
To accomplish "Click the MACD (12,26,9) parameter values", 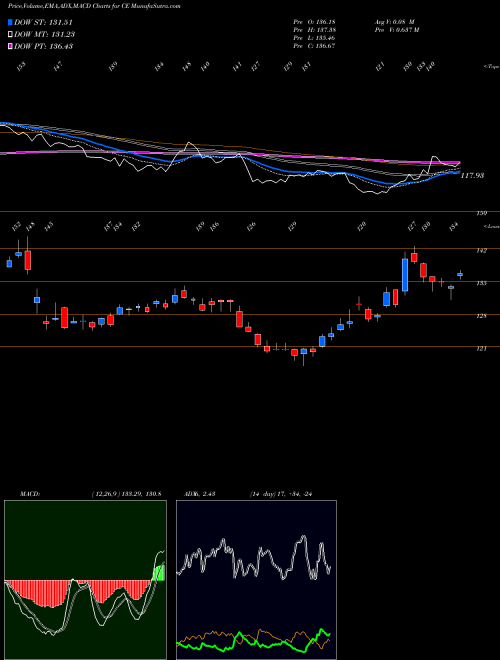I will coord(127,494).
